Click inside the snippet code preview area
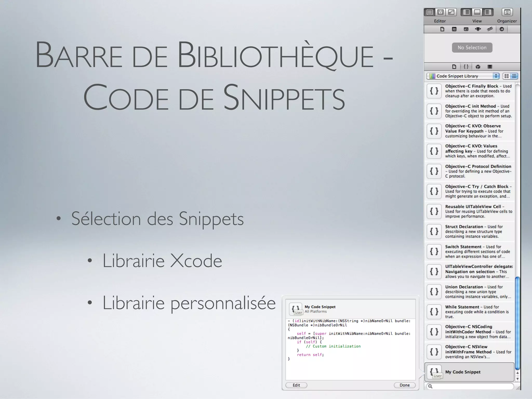 (x=350, y=349)
